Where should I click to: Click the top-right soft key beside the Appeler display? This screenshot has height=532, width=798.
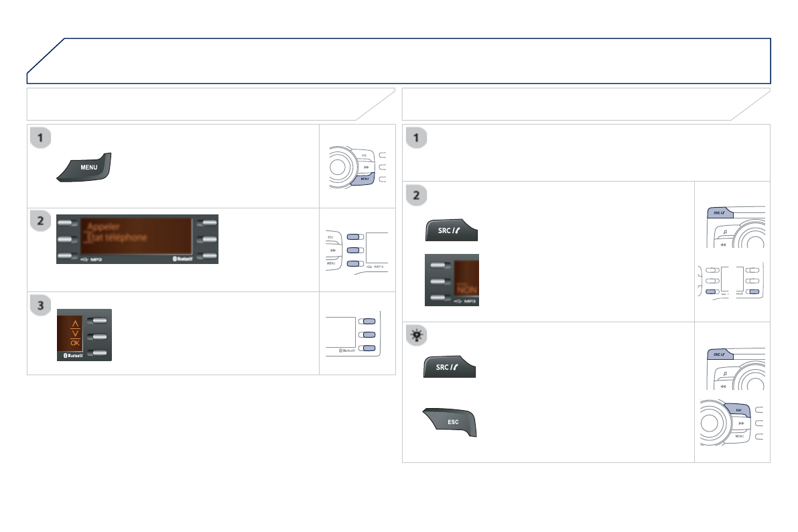pyautogui.click(x=206, y=223)
